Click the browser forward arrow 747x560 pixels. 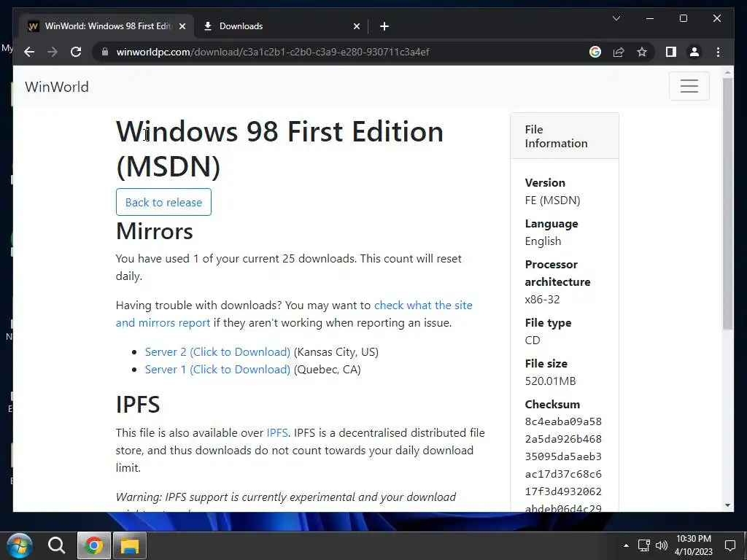pos(53,52)
